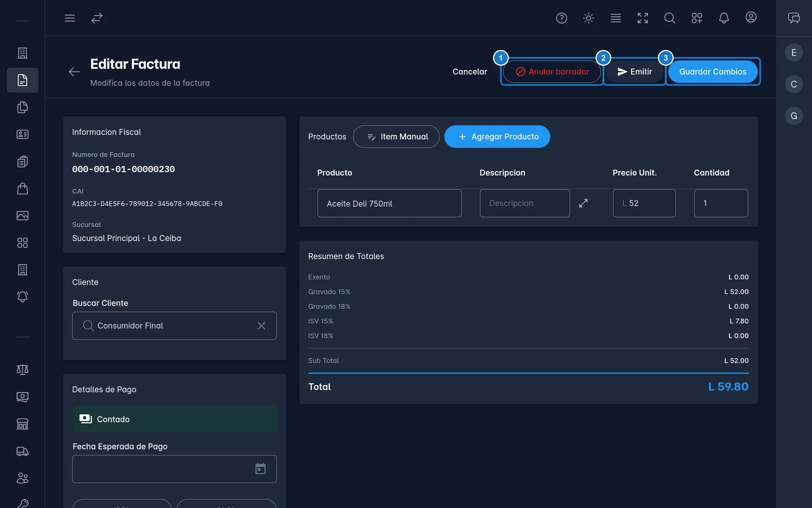The image size is (812, 508).
Task: Enter fullscreen with the expand icon
Action: pos(643,18)
